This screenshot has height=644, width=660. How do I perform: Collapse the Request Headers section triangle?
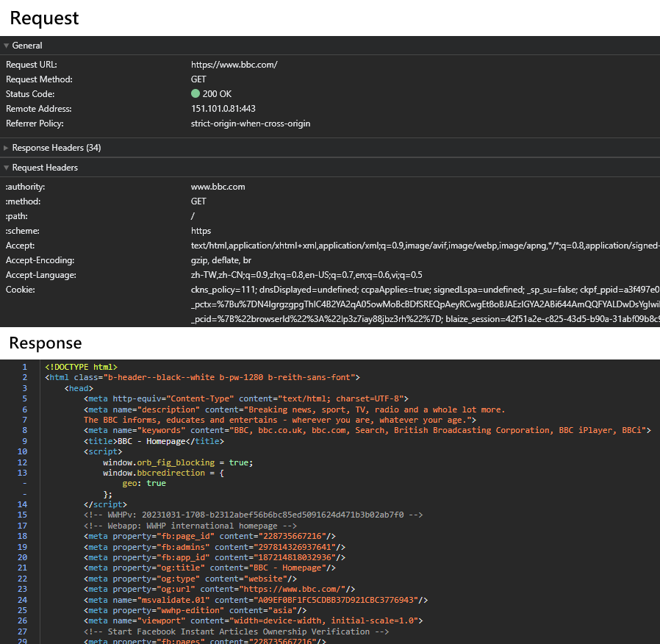point(7,168)
